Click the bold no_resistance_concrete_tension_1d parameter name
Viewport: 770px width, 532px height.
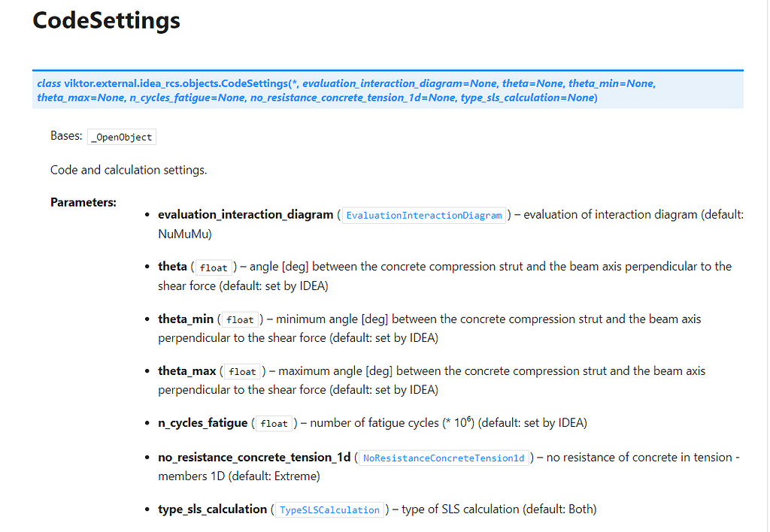coord(254,457)
